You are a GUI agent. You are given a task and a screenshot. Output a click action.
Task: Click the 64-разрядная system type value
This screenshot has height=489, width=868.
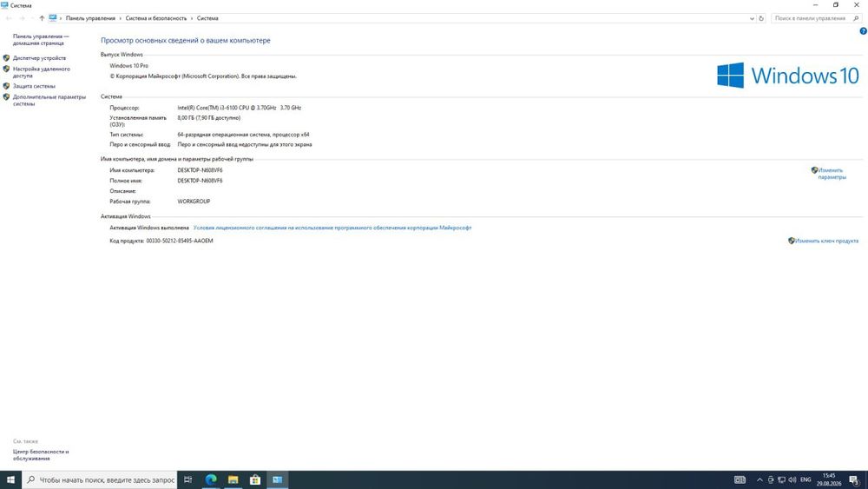click(243, 135)
